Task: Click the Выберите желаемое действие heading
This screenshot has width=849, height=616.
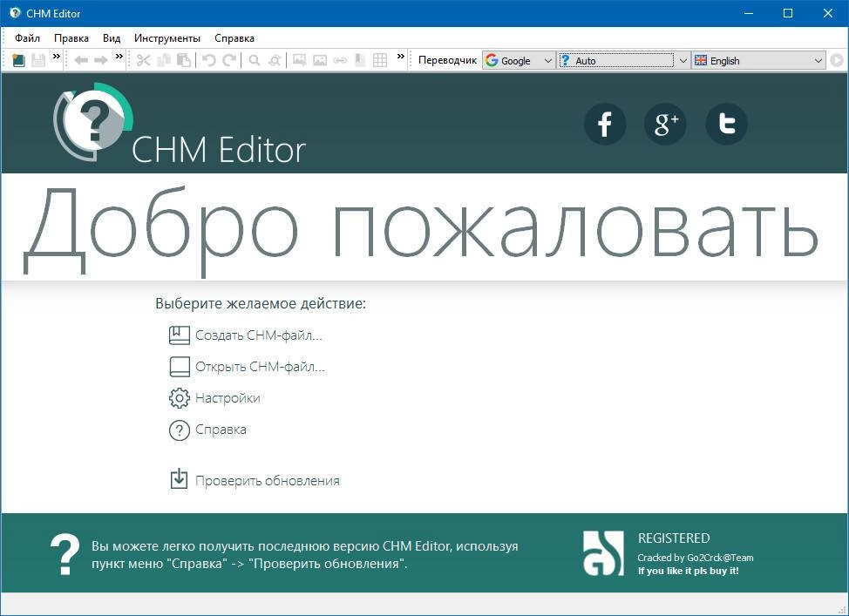Action: point(261,304)
